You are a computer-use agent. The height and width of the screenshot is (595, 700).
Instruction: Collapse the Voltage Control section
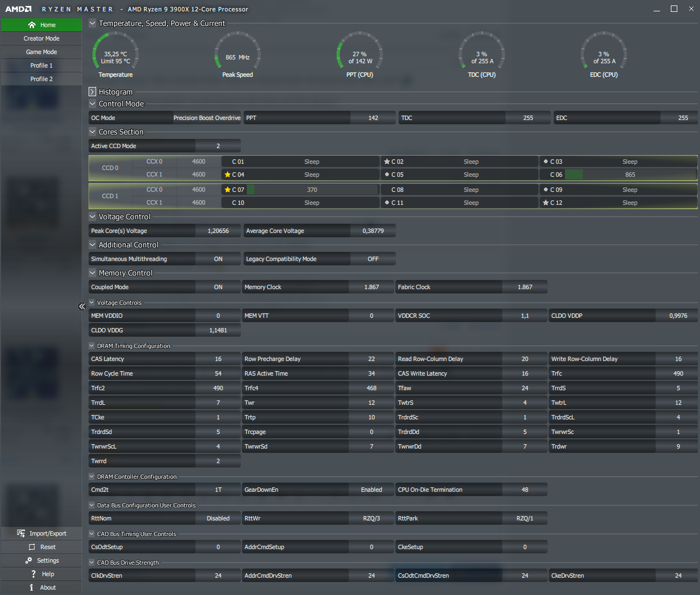pos(92,217)
